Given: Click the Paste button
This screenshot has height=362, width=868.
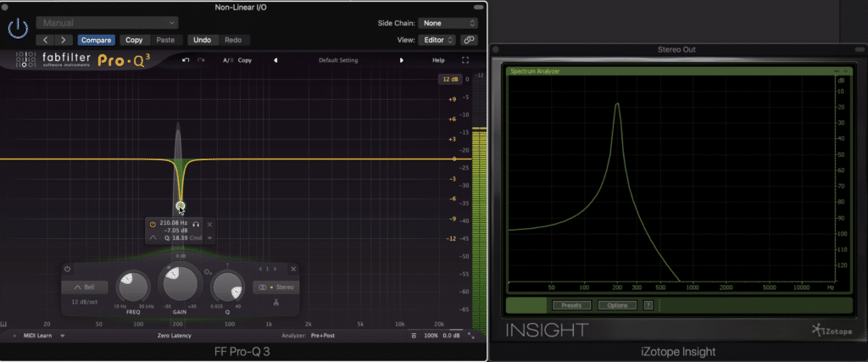Looking at the screenshot, I should pyautogui.click(x=165, y=40).
